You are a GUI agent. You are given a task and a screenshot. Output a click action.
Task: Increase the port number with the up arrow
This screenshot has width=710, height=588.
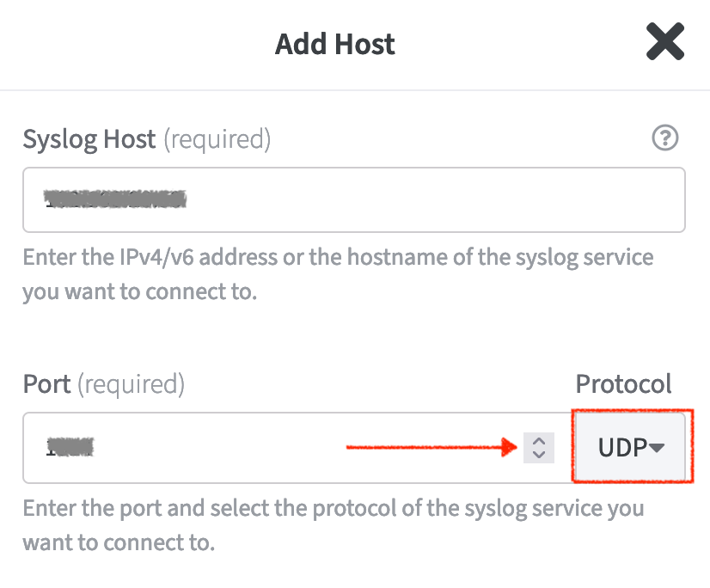click(539, 441)
